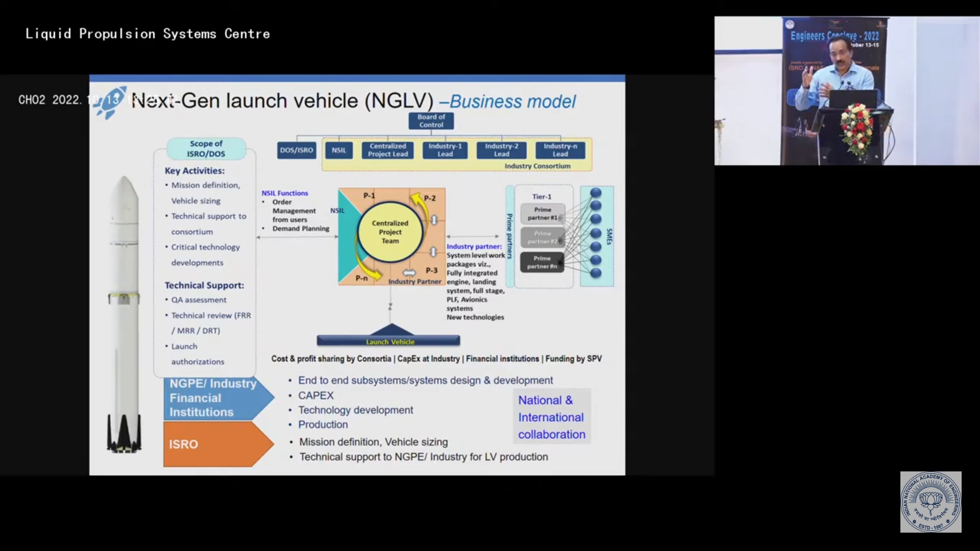Screen dimensions: 980x551
Task: Click the Centralized Project Lead box
Action: click(x=388, y=150)
